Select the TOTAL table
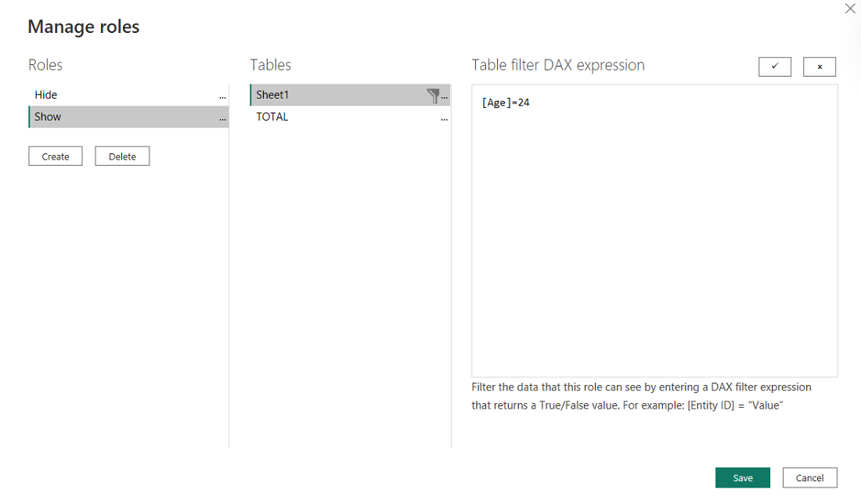The height and width of the screenshot is (504, 861). click(x=272, y=117)
